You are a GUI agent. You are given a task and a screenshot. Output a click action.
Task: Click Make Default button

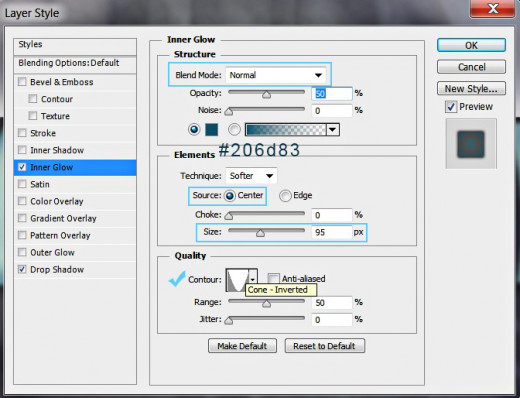tap(242, 346)
